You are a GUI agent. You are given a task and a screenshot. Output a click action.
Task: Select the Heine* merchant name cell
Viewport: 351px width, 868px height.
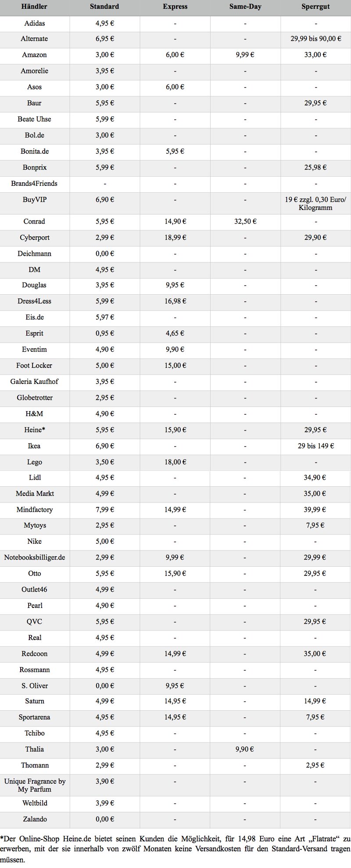(34, 430)
